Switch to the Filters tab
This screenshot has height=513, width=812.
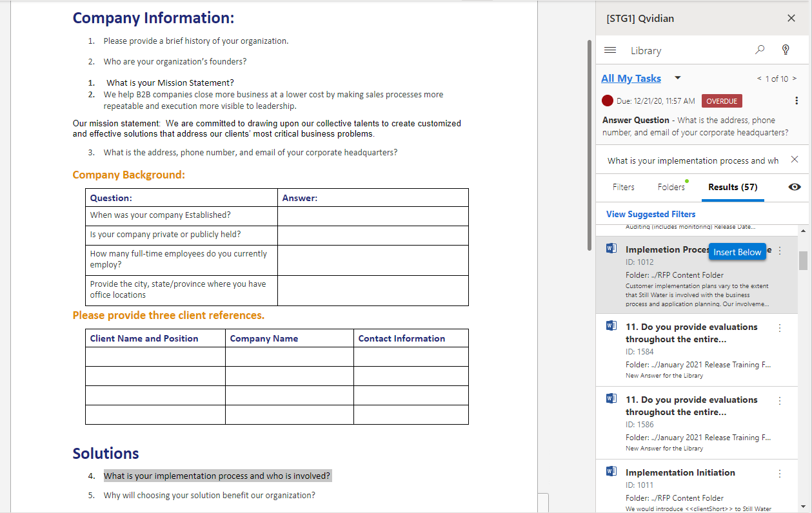coord(623,187)
